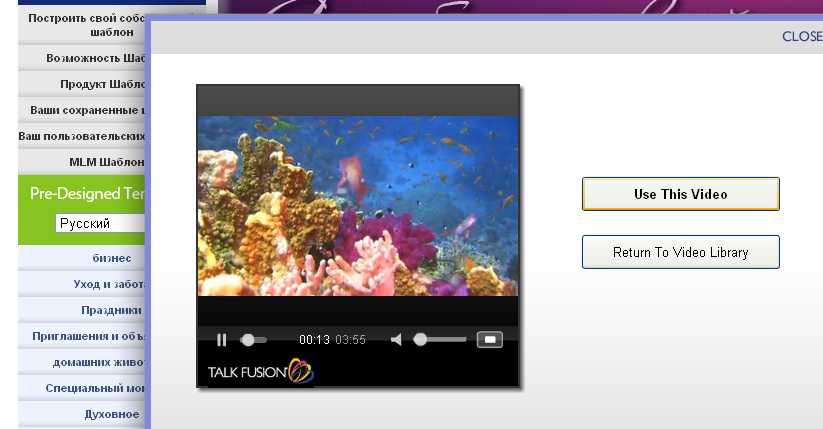This screenshot has height=429, width=823.
Task: Select the бизнес template category
Action: [82, 258]
